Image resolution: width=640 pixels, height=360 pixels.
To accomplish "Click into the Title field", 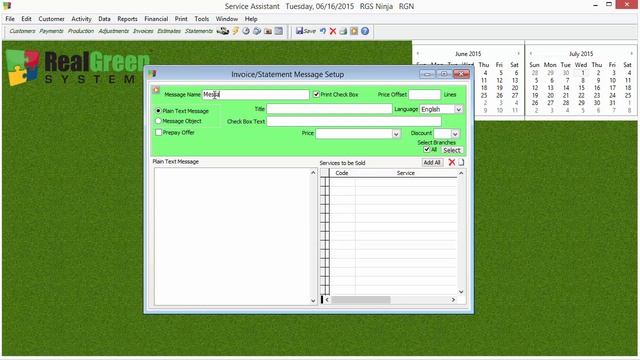I will coord(329,109).
